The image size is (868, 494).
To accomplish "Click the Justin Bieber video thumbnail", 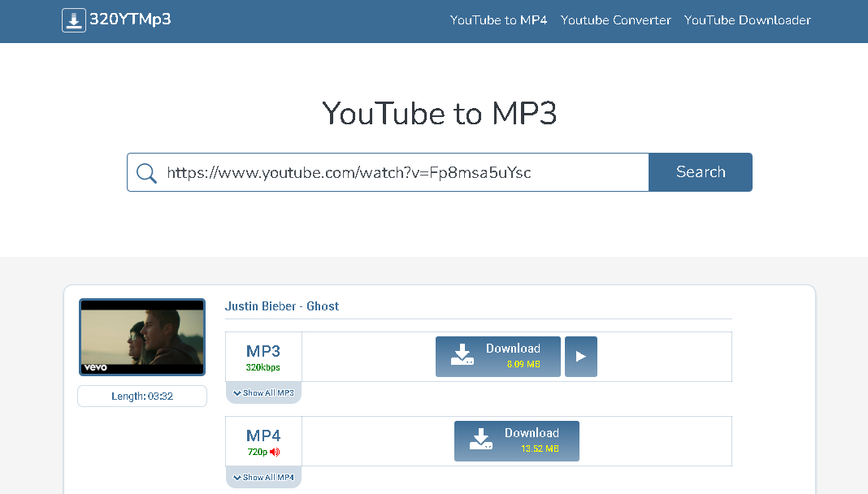I will click(x=142, y=336).
